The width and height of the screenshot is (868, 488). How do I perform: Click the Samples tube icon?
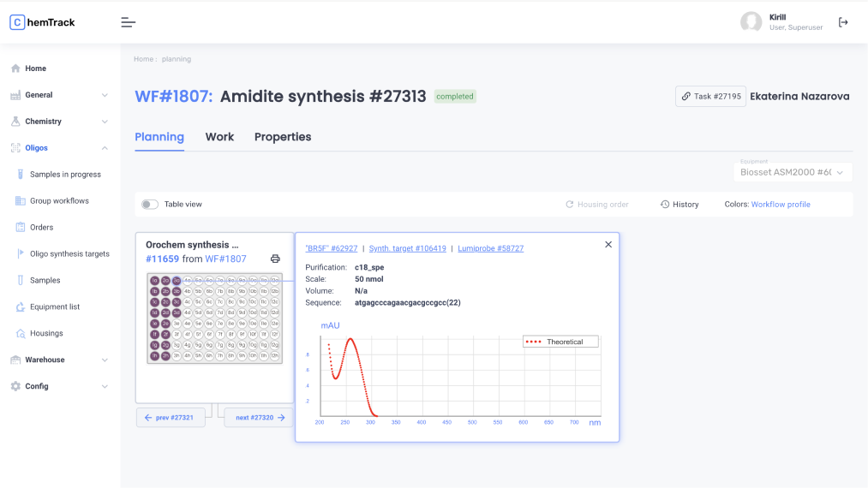pyautogui.click(x=21, y=281)
